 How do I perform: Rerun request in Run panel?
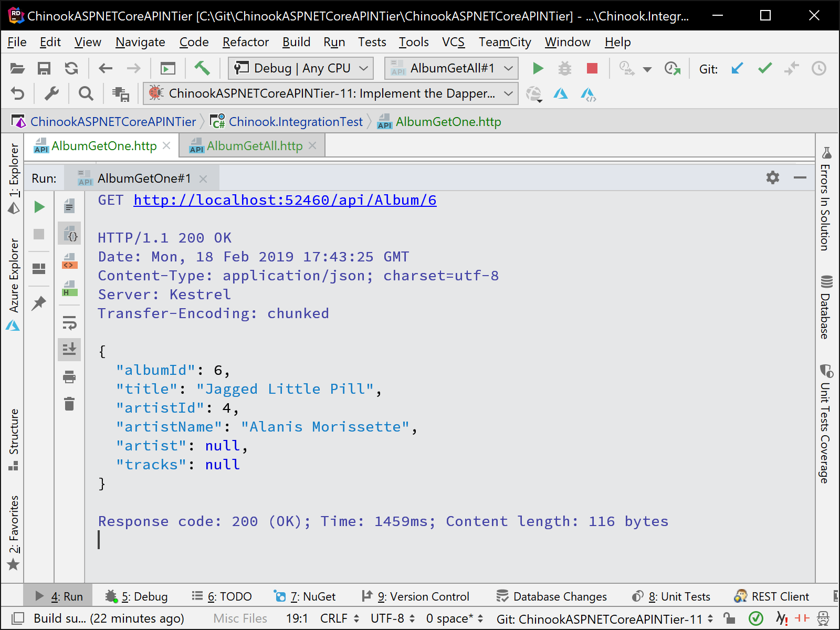(x=39, y=207)
